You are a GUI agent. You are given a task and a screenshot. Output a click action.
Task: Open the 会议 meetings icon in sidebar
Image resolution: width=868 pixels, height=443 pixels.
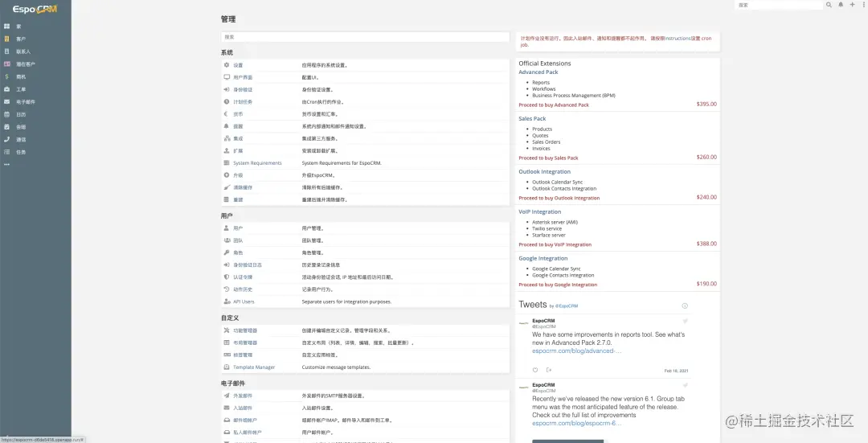(6, 127)
